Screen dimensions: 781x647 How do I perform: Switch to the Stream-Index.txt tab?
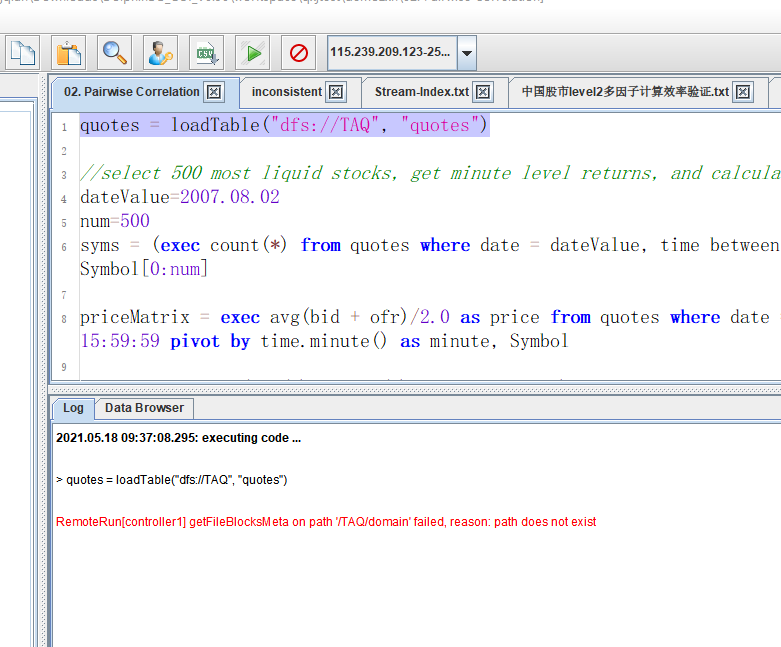click(421, 92)
